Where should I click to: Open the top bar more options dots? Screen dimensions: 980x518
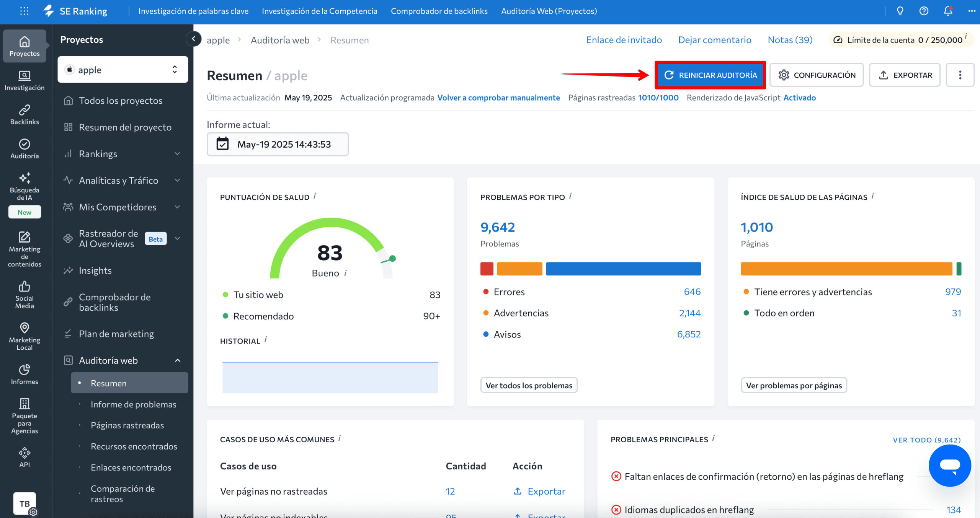(972, 11)
